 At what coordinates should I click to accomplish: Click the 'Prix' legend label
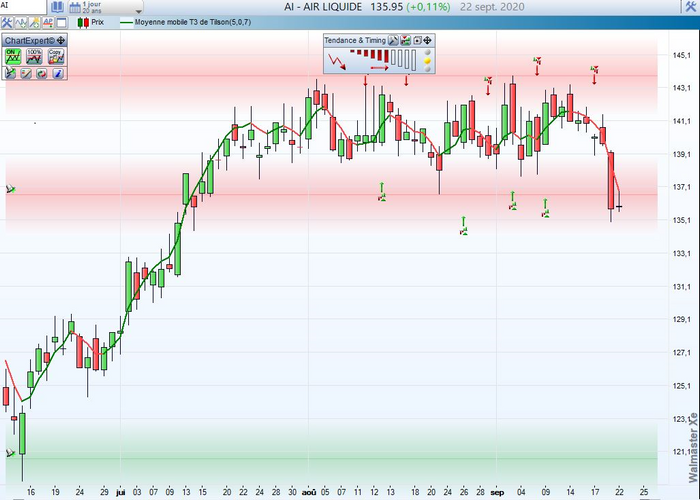[97, 22]
